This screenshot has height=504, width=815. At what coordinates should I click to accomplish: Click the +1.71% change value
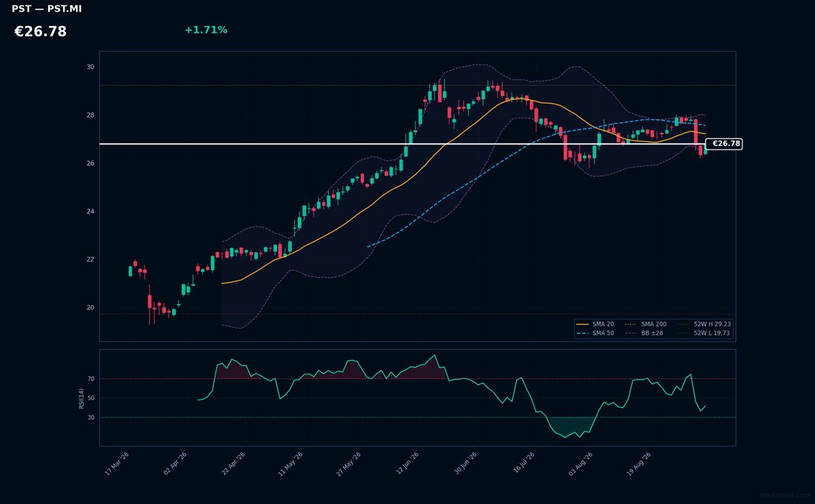(x=206, y=30)
